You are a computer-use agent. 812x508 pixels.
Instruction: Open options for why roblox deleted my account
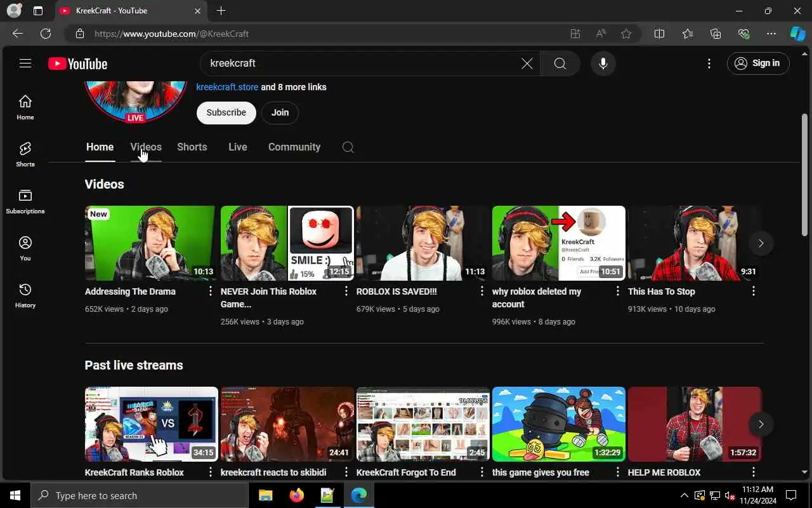pyautogui.click(x=618, y=291)
